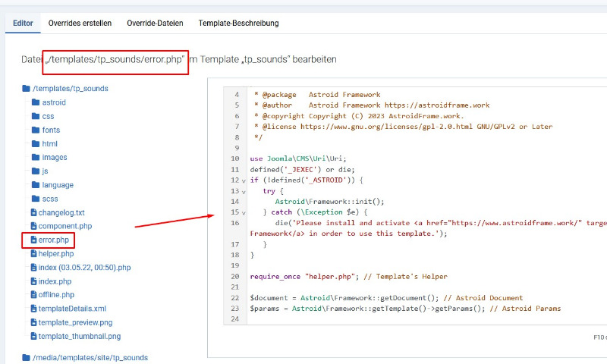Click the language folder icon
The image size is (607, 364).
[36, 185]
